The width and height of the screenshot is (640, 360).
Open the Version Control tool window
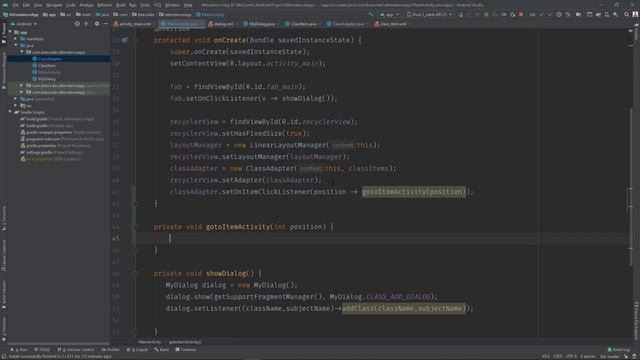pyautogui.click(x=76, y=350)
